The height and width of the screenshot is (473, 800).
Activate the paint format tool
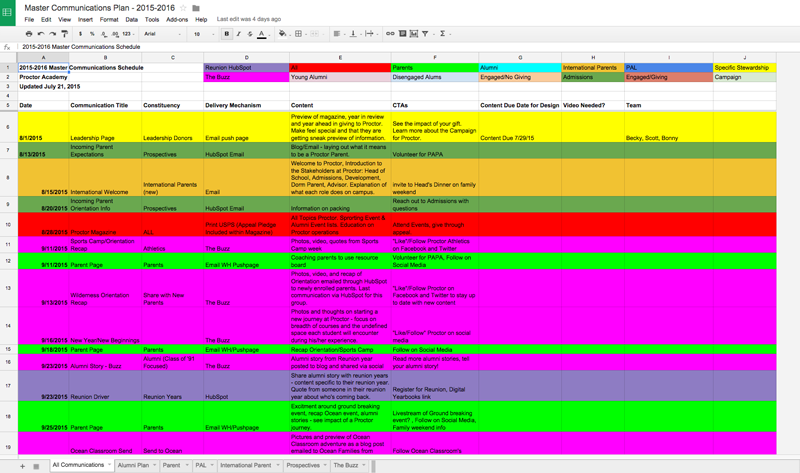tap(64, 34)
